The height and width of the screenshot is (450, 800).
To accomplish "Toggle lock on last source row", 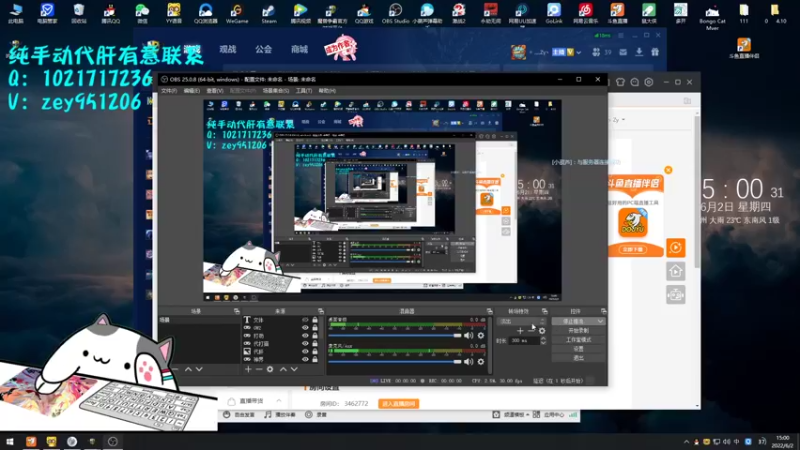I will pos(315,359).
